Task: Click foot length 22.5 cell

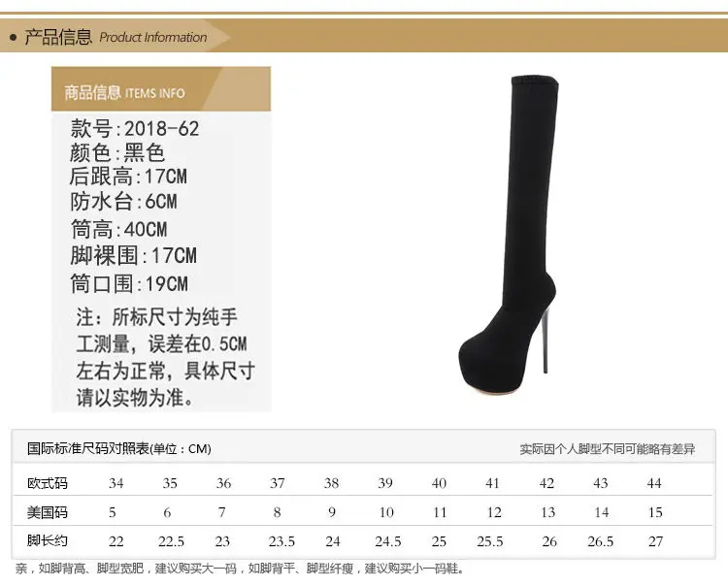Action: coord(171,541)
